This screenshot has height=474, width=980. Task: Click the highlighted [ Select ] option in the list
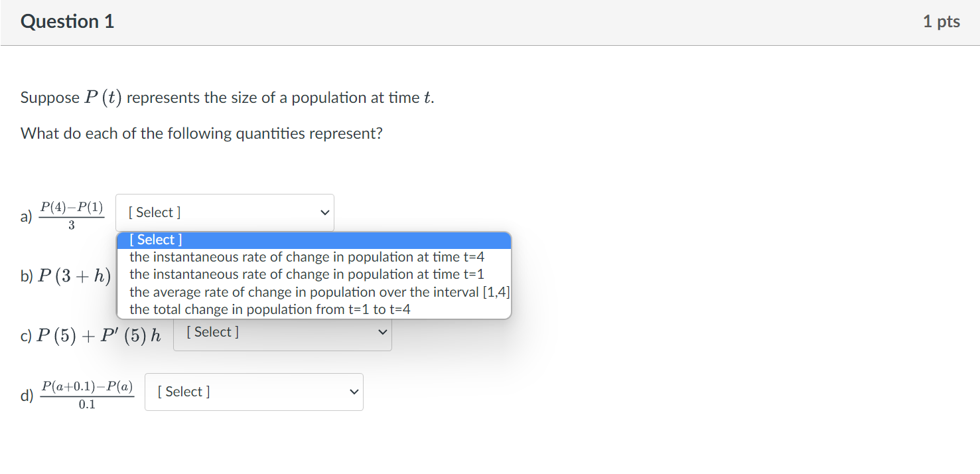[156, 239]
